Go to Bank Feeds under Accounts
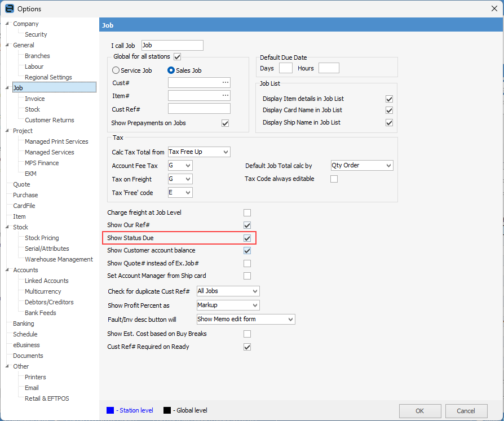504x421 pixels. click(40, 313)
